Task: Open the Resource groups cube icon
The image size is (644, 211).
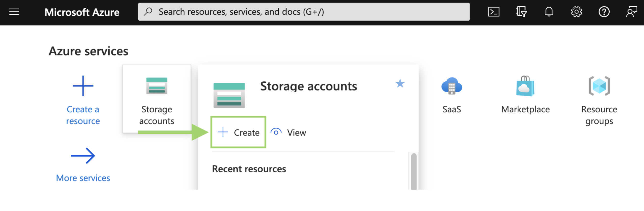Action: click(x=599, y=86)
